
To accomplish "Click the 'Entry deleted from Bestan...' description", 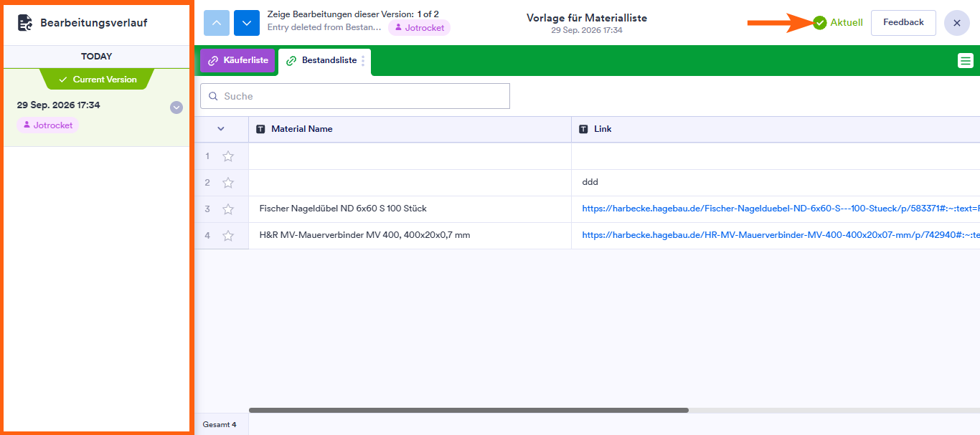I will [324, 27].
